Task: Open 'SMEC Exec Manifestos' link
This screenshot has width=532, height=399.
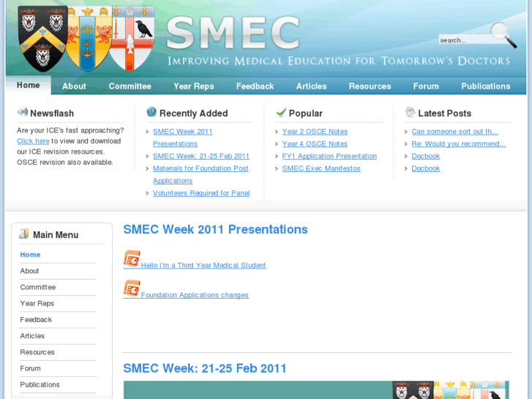Action: tap(321, 168)
